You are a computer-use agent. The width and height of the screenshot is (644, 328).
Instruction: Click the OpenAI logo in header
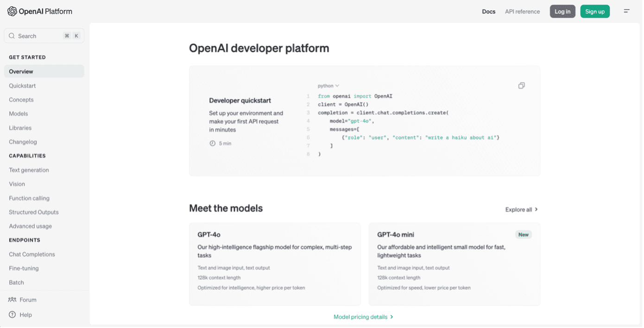[x=40, y=12]
